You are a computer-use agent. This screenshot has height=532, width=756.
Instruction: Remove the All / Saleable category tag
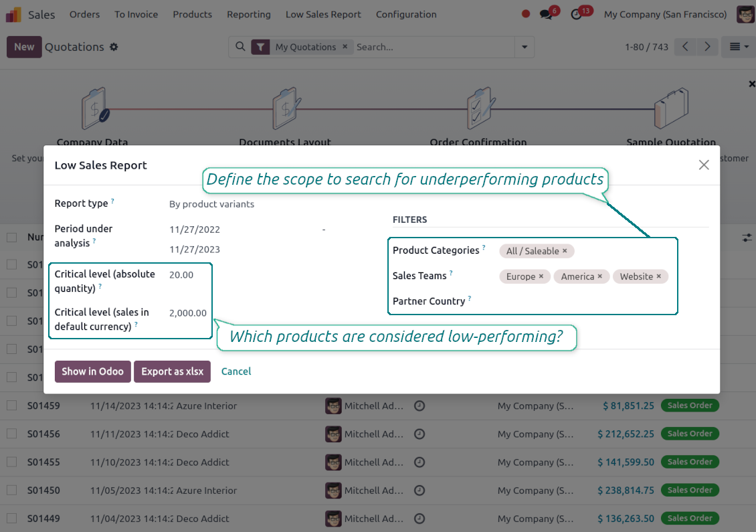tap(565, 251)
